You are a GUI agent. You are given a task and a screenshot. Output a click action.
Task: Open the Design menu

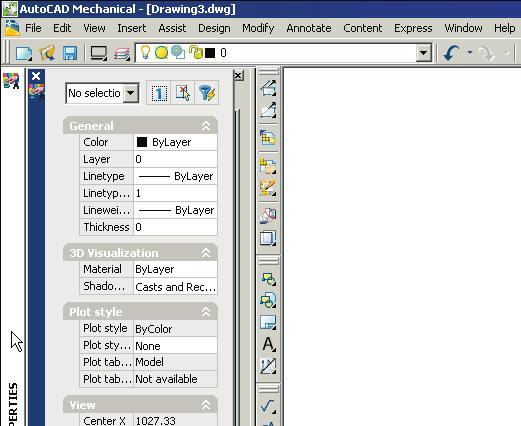tap(214, 28)
